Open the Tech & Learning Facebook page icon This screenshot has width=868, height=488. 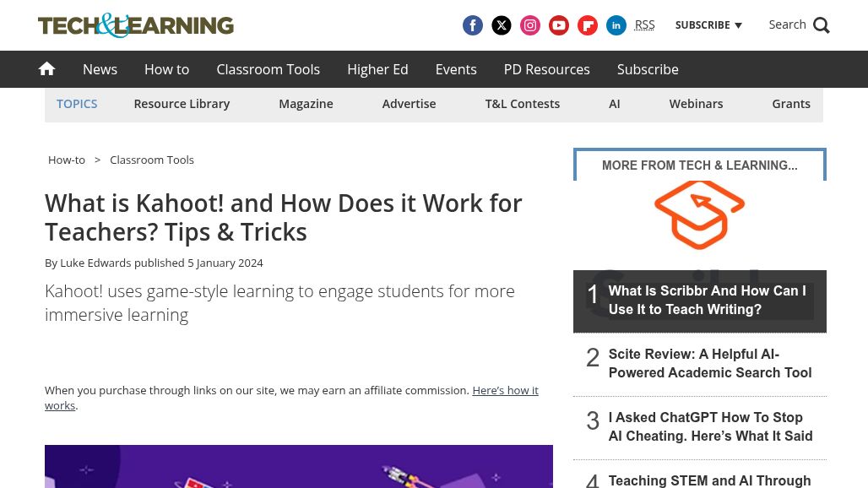pos(472,25)
